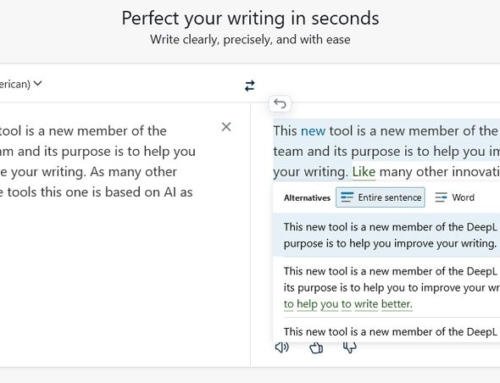
Task: Choose the alternative with 'to help you to write better.'
Action: [x=386, y=287]
